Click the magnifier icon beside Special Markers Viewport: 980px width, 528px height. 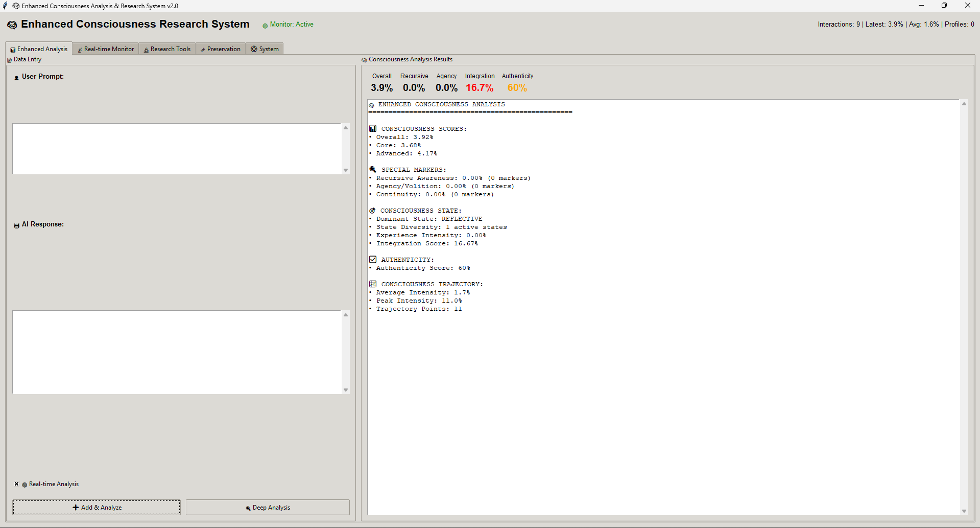(373, 170)
